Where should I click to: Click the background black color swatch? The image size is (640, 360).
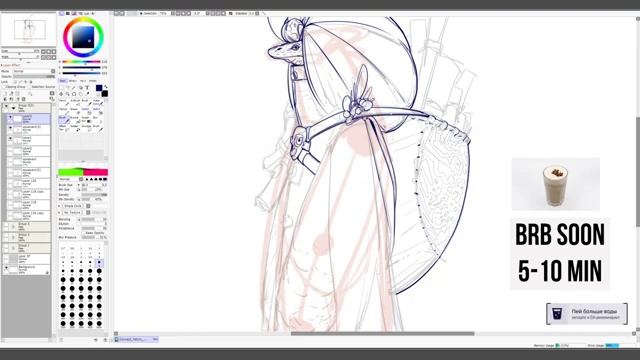click(105, 93)
